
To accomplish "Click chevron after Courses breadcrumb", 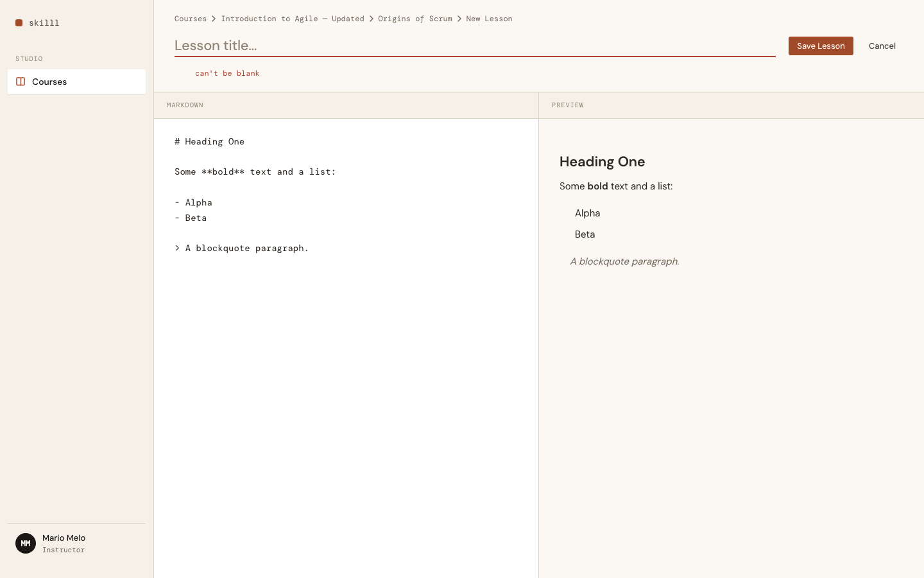I will tap(214, 19).
